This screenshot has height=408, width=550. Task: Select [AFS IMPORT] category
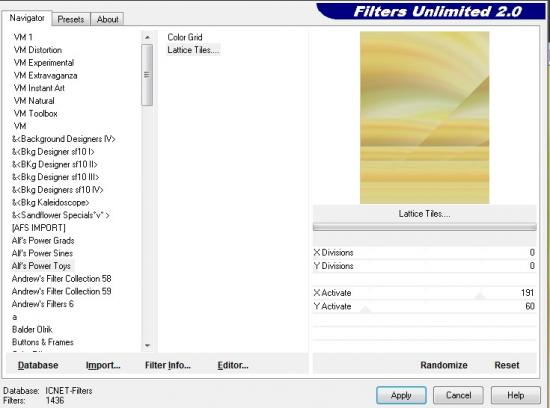tap(39, 228)
